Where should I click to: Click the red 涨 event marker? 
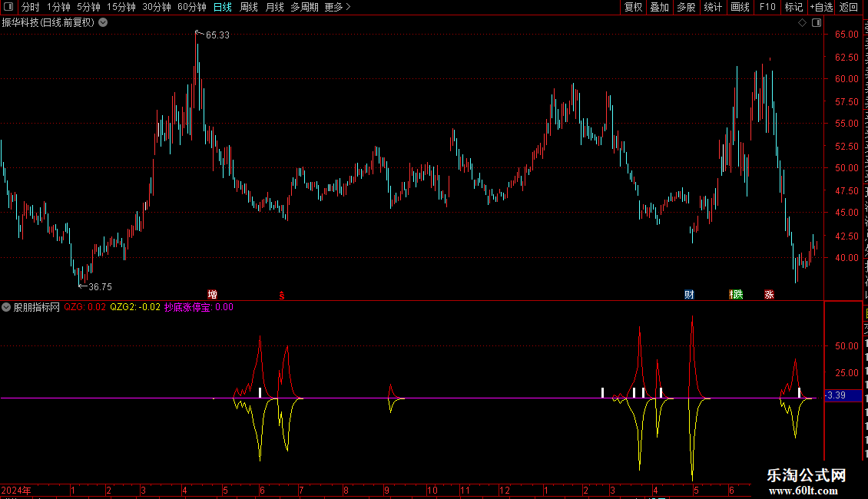click(770, 294)
